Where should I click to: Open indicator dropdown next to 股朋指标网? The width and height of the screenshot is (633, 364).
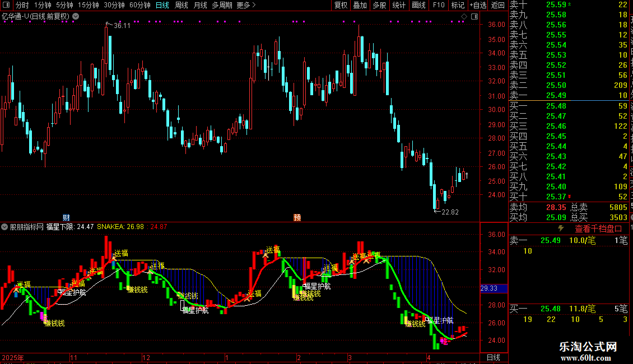(4, 227)
